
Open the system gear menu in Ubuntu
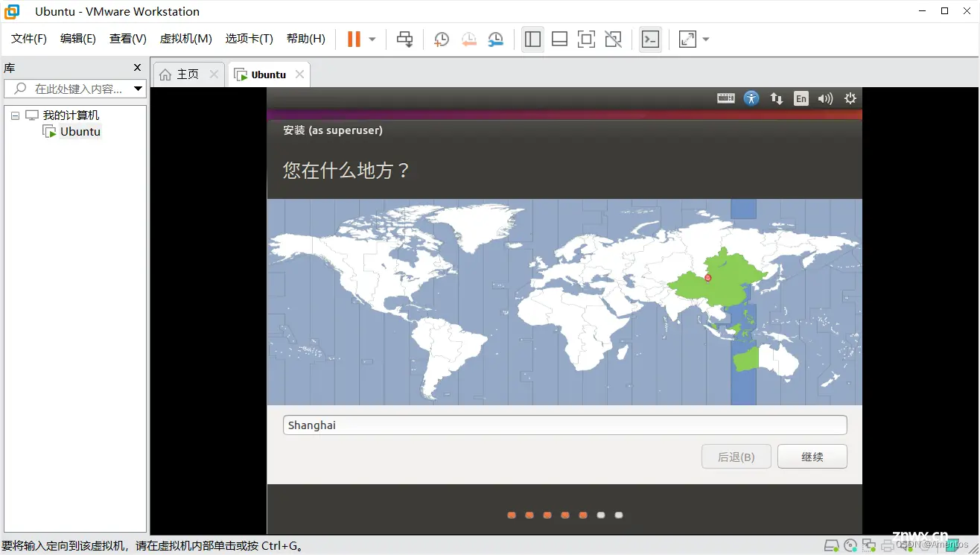[x=850, y=98]
